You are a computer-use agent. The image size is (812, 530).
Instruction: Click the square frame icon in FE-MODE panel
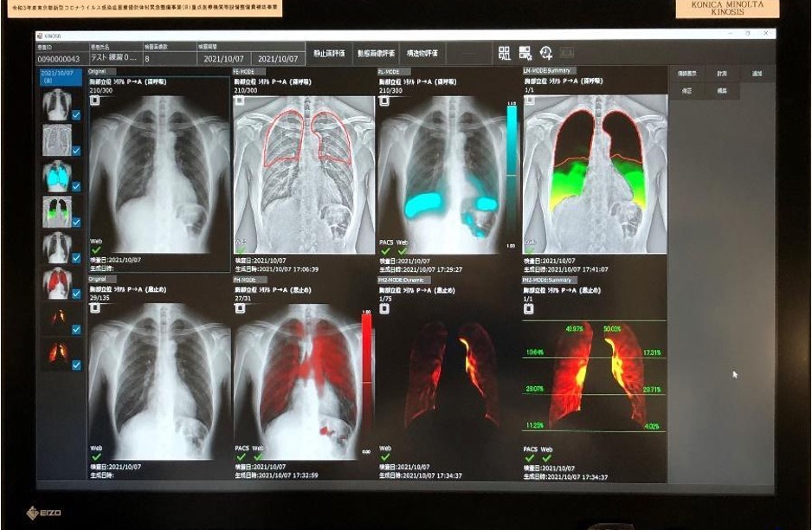click(x=239, y=100)
